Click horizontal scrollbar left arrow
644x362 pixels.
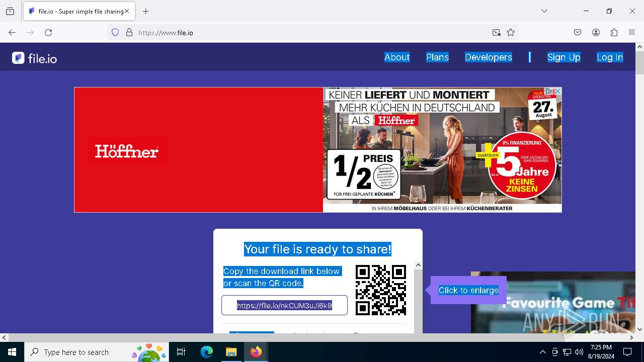pos(4,337)
